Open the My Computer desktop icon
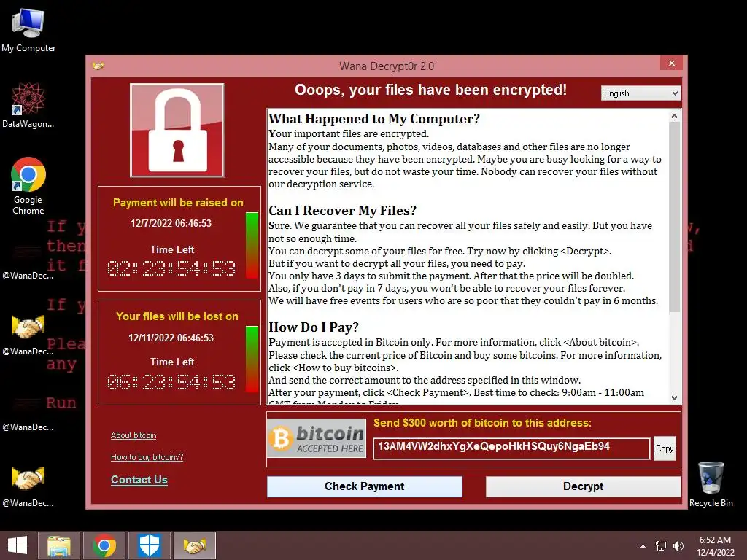This screenshot has width=747, height=560. [28, 31]
